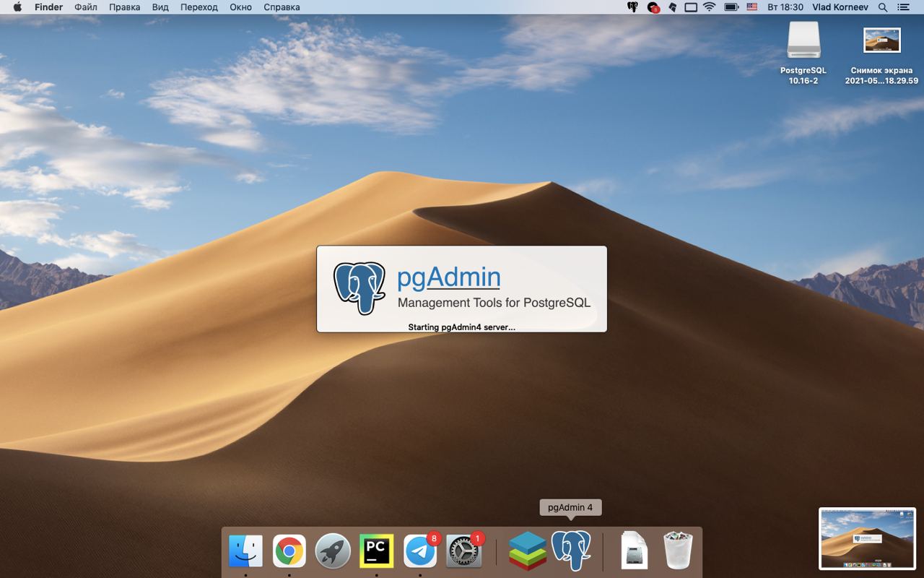Open System Preferences gear in Dock

[x=463, y=552]
